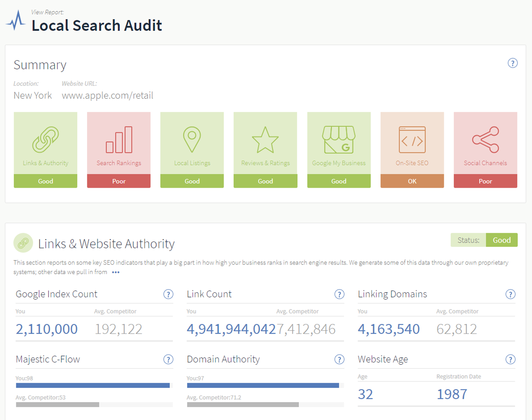Click the OK rating on On-Site SEO card
The image size is (532, 420).
[412, 181]
